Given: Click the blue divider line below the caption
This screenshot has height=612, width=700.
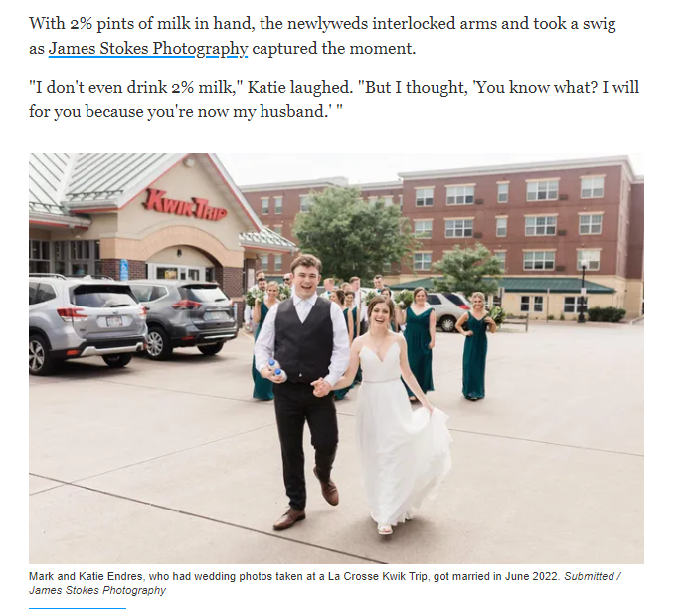Looking at the screenshot, I should point(78,608).
